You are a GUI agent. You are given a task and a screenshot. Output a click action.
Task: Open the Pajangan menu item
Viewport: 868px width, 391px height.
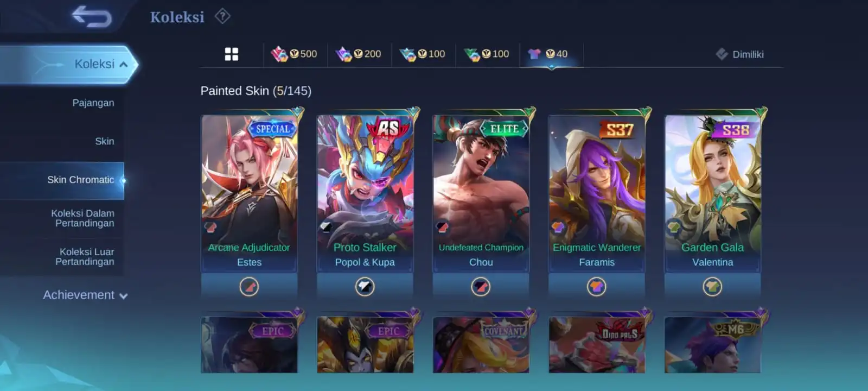point(93,103)
